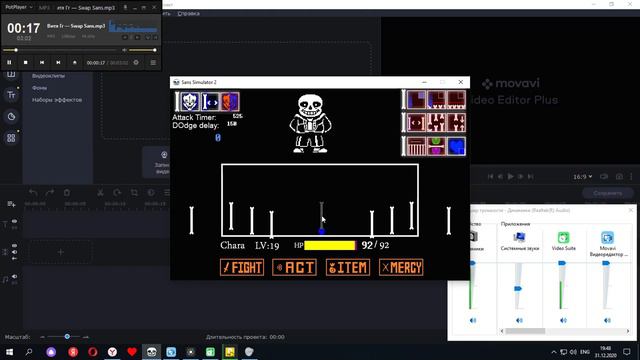Pause playback in PotPlayer
The image size is (640, 360).
[9, 62]
